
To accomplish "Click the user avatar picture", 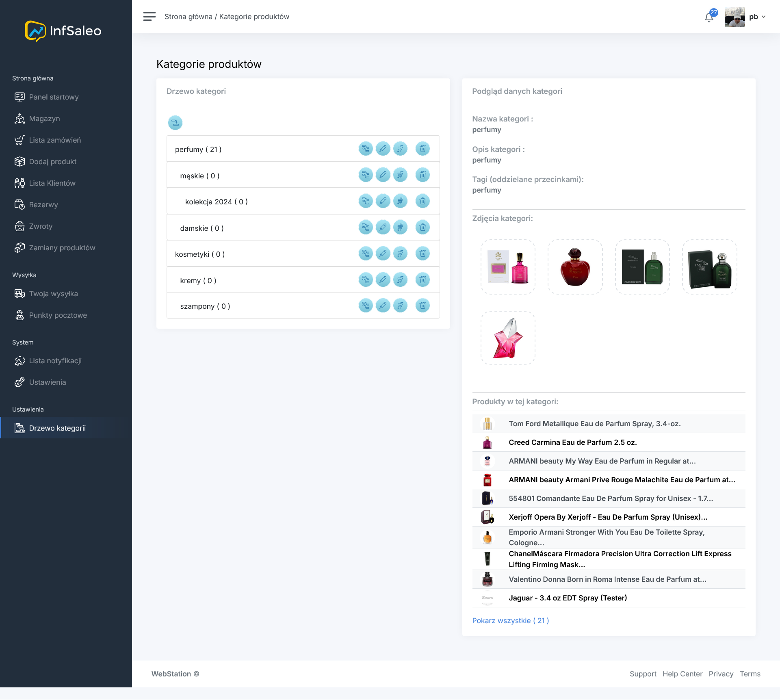I will point(734,17).
